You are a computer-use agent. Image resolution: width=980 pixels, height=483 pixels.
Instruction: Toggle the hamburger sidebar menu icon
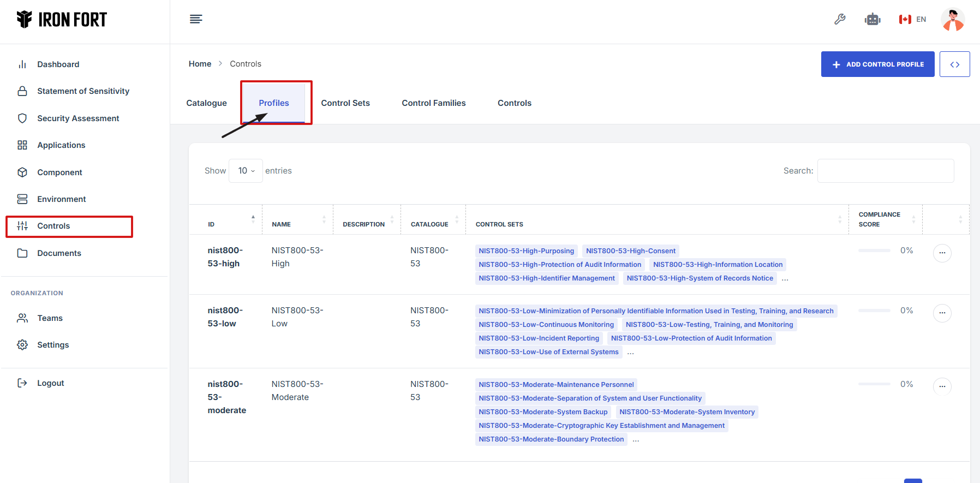tap(196, 20)
